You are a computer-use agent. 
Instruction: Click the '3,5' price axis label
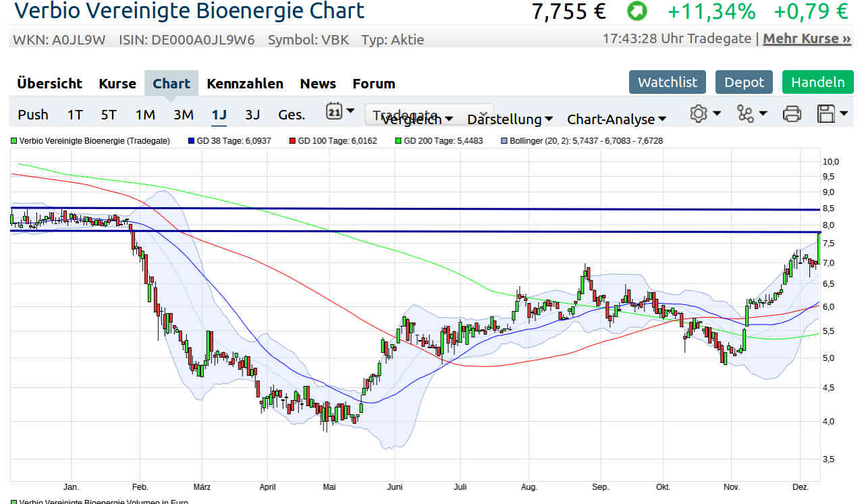829,459
